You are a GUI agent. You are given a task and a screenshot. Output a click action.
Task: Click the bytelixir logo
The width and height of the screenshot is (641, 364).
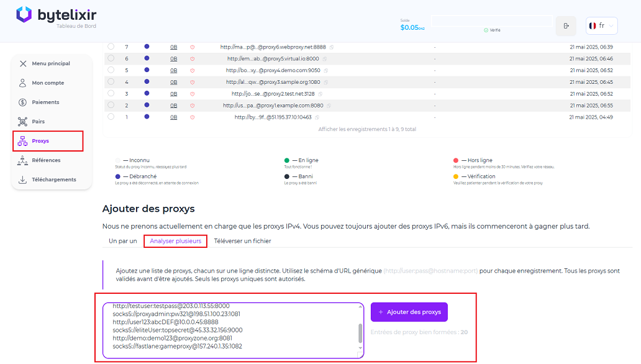[57, 16]
